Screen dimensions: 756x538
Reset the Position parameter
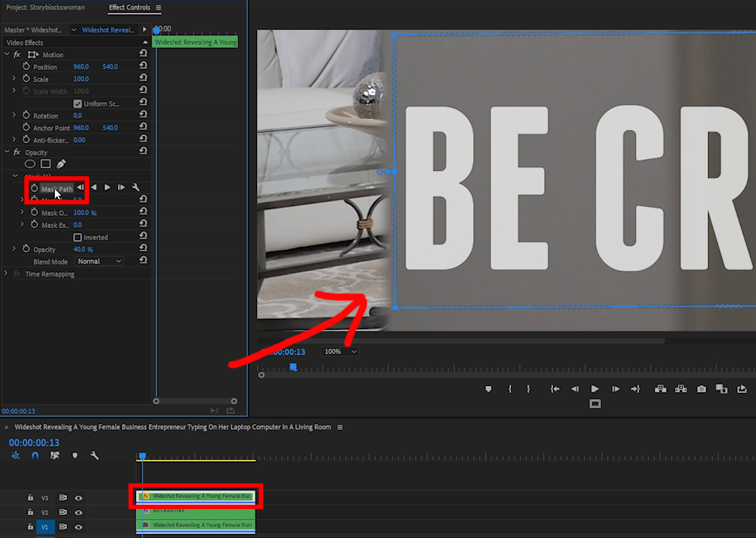(143, 65)
